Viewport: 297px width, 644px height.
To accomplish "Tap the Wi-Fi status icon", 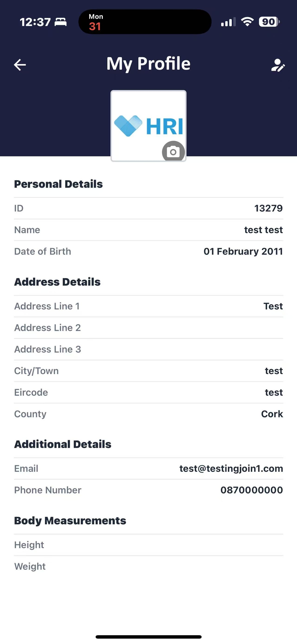I will pyautogui.click(x=247, y=22).
